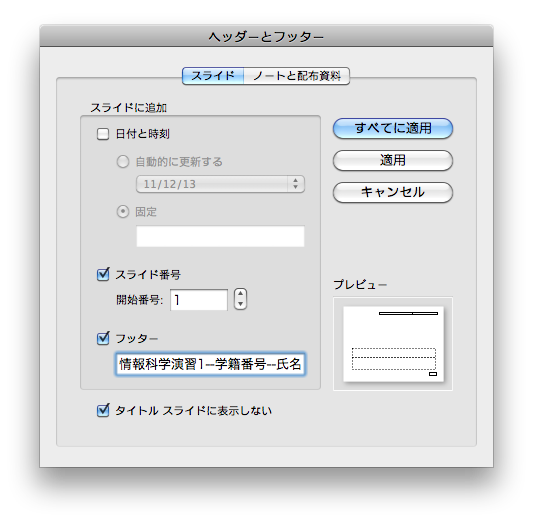Click the 開始番号 number input field
This screenshot has width=533, height=522.
(199, 300)
